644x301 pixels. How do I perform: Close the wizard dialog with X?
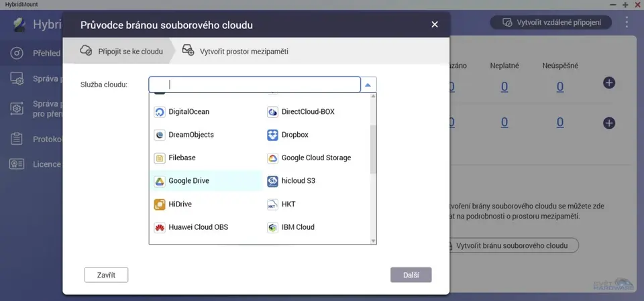click(434, 25)
